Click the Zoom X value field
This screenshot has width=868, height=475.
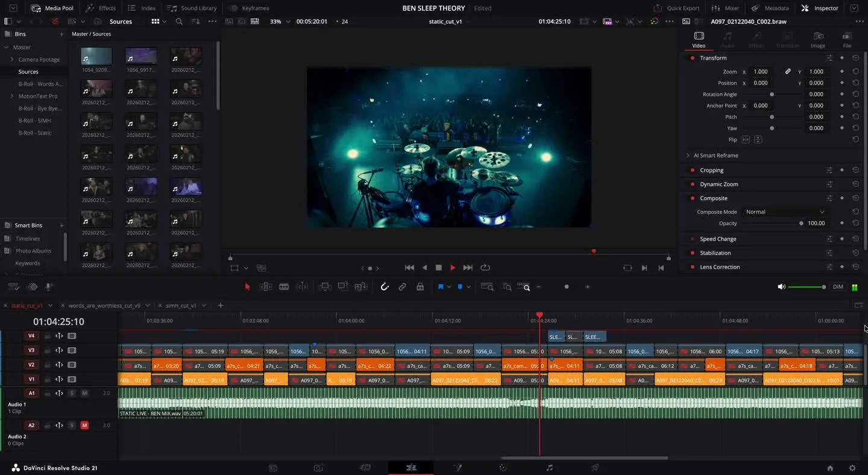click(x=761, y=72)
